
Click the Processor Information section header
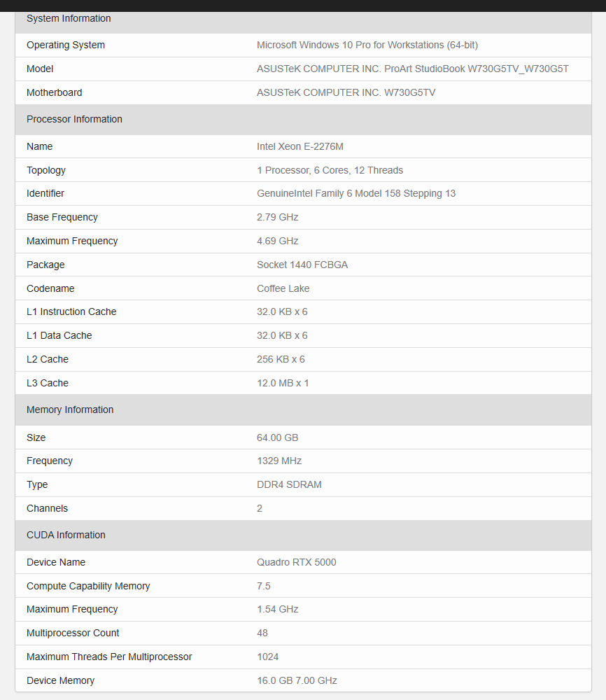tap(74, 119)
